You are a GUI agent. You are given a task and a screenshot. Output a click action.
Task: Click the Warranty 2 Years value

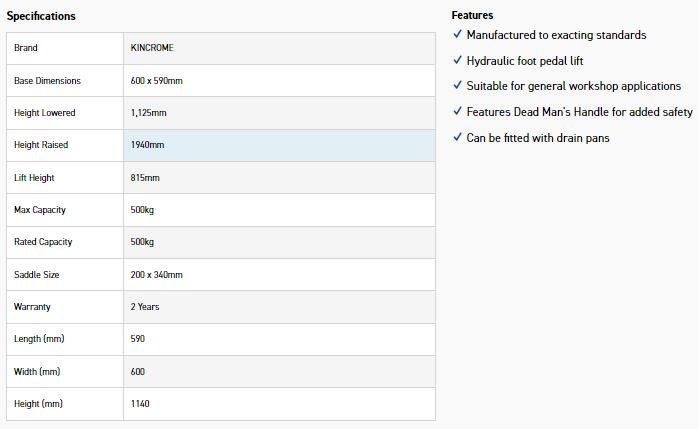click(145, 306)
